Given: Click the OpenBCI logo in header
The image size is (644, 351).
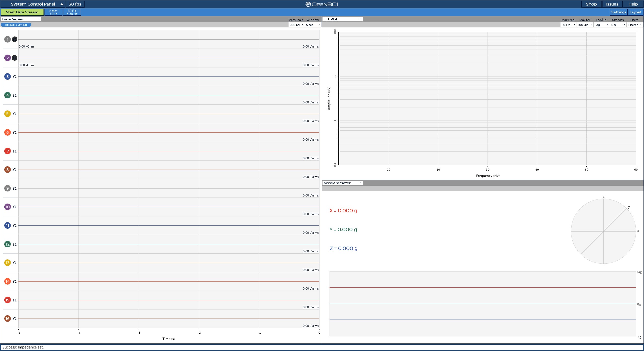Looking at the screenshot, I should tap(321, 4).
